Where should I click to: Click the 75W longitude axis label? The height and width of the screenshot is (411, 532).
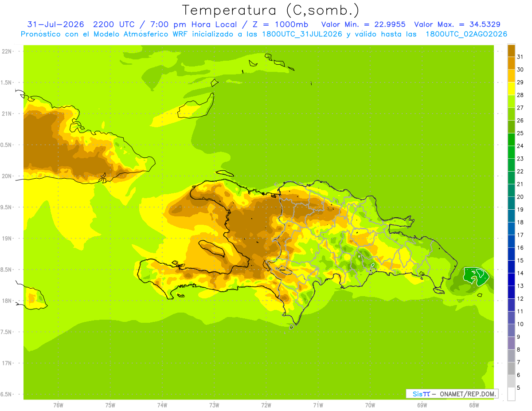point(110,405)
